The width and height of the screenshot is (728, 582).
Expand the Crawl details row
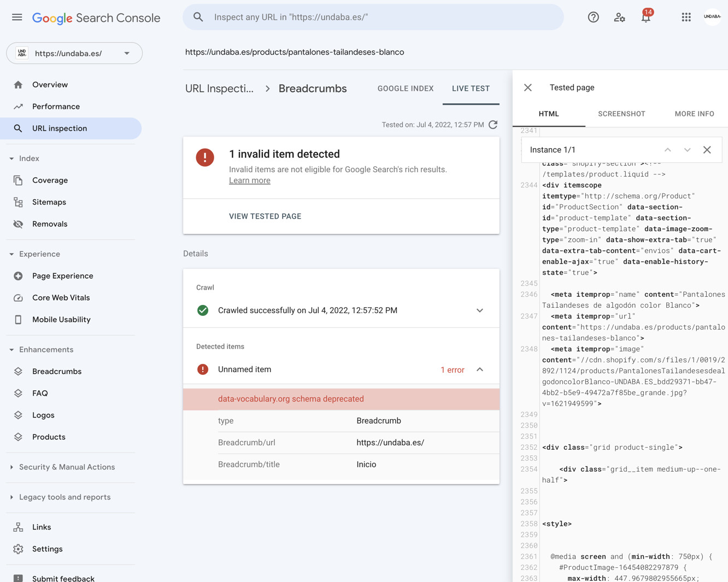pos(479,310)
